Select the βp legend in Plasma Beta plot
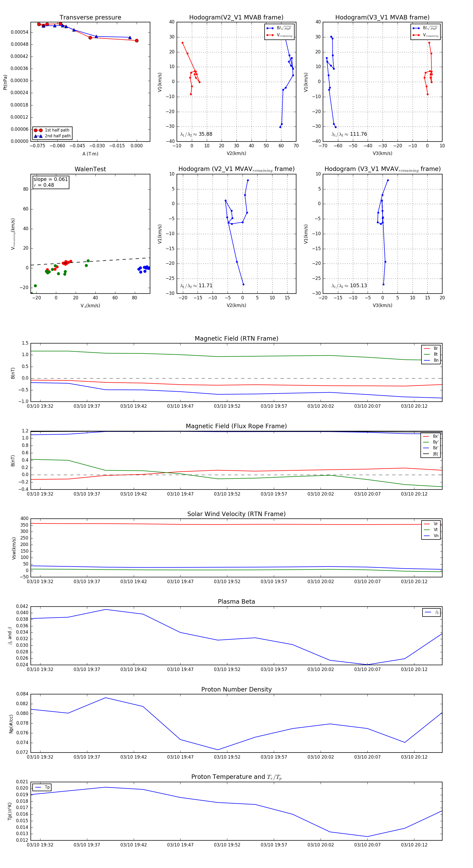Viewport: 473px width, 868px height. (x=431, y=612)
